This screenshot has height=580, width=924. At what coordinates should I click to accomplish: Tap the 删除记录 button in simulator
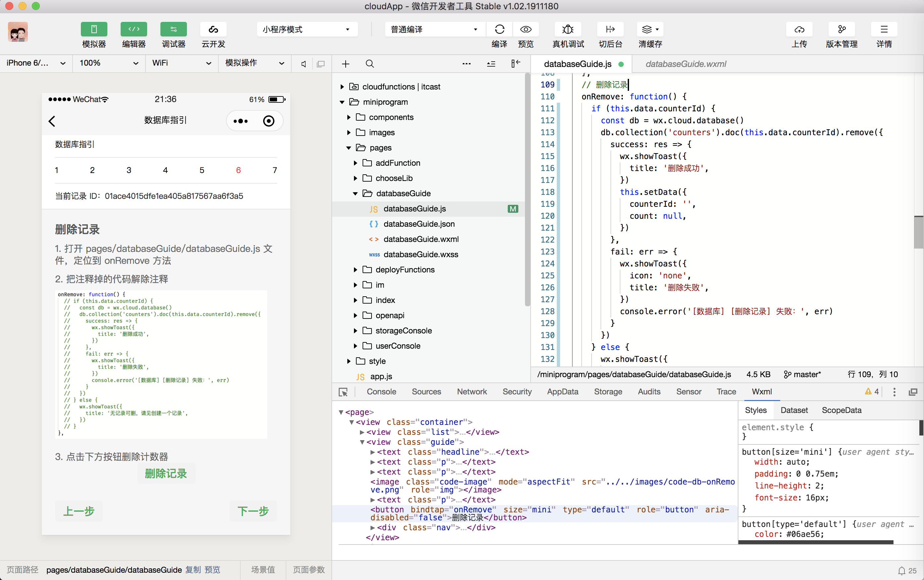click(x=166, y=473)
